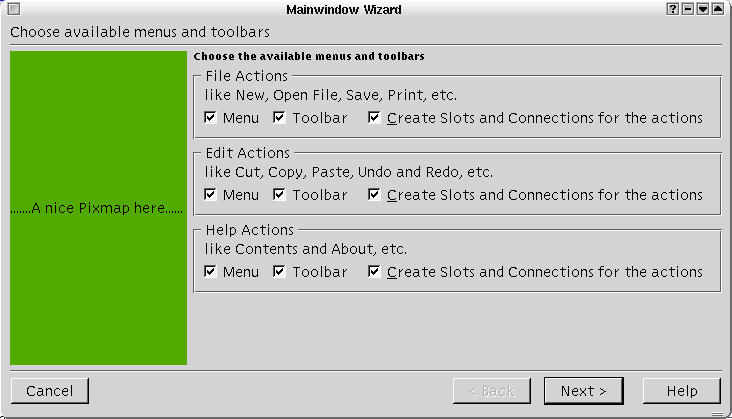Viewport: 732px width, 419px height.
Task: Disable Create Slots and Connections for Help Actions
Action: coord(374,272)
